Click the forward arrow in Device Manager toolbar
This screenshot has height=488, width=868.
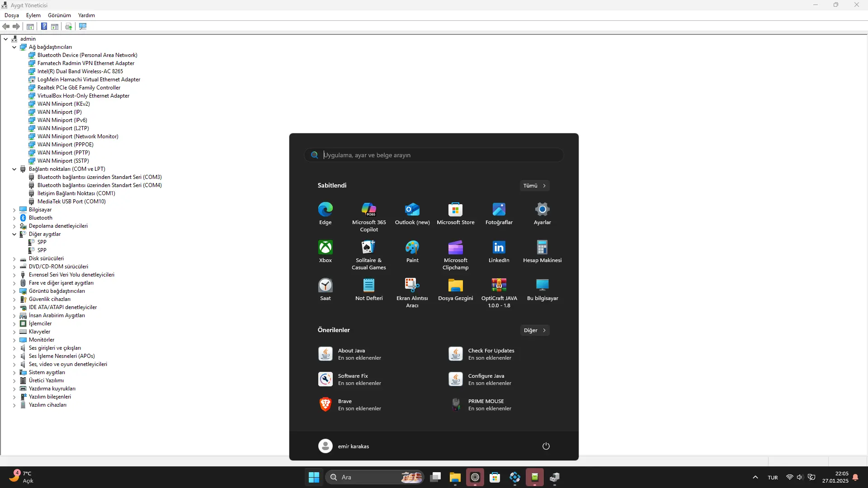pos(16,27)
